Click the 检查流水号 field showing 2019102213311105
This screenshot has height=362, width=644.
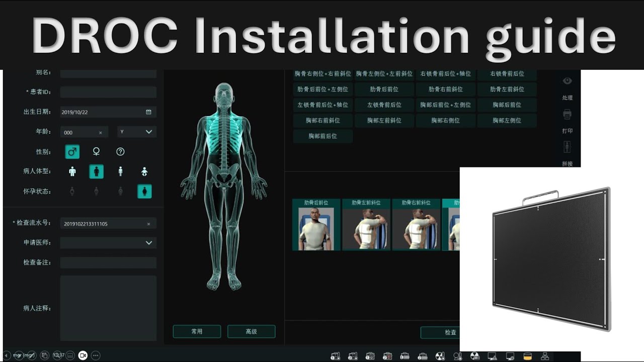108,224
